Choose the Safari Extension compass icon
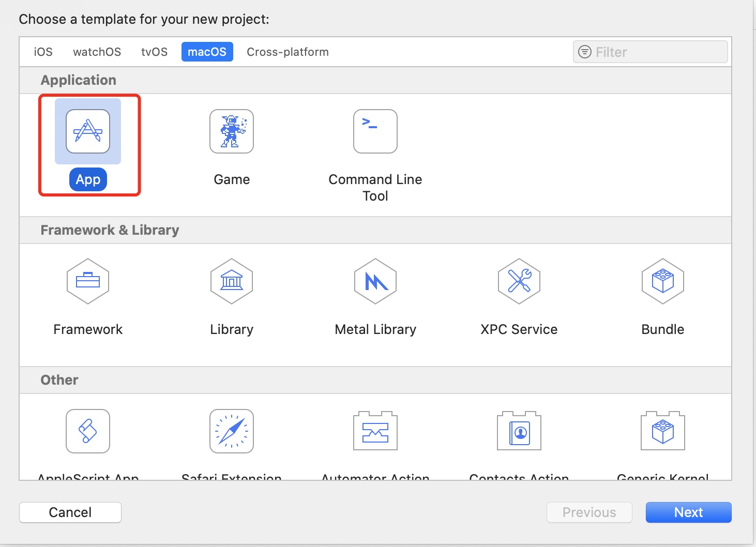The image size is (756, 547). click(x=232, y=431)
